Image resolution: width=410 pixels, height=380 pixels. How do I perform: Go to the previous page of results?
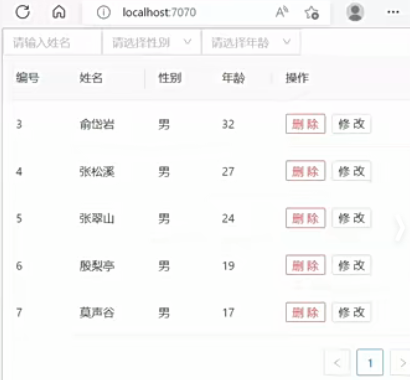coord(337,362)
